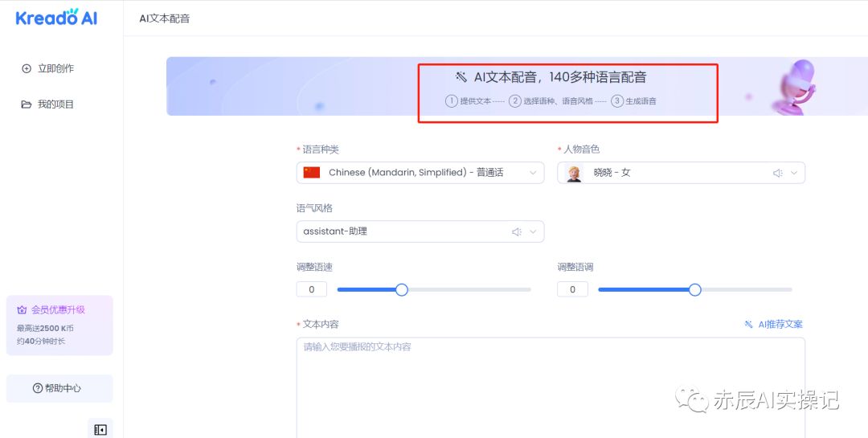Click the 约40分钟时长 text
Image resolution: width=868 pixels, height=438 pixels.
pos(41,341)
